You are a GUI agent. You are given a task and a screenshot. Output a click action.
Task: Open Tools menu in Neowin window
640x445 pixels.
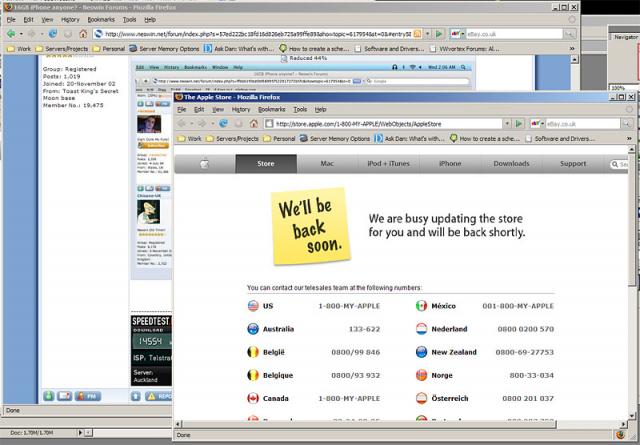tap(129, 20)
